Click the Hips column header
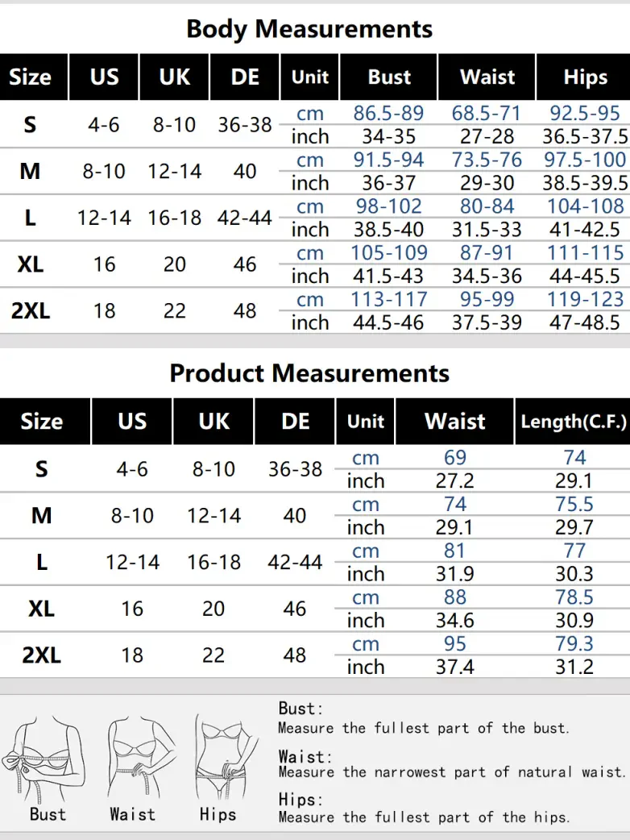The width and height of the screenshot is (630, 840). 585,77
